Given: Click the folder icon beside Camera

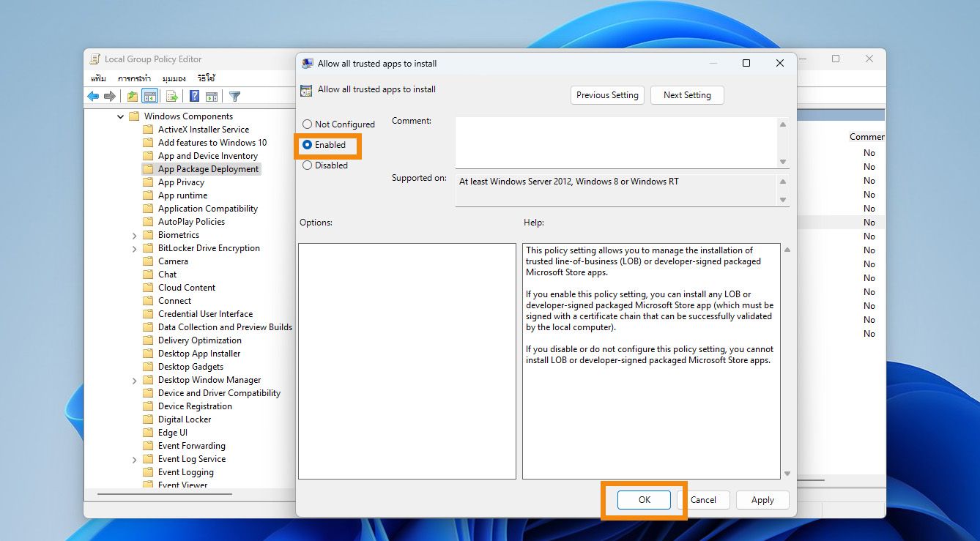Looking at the screenshot, I should pos(148,261).
